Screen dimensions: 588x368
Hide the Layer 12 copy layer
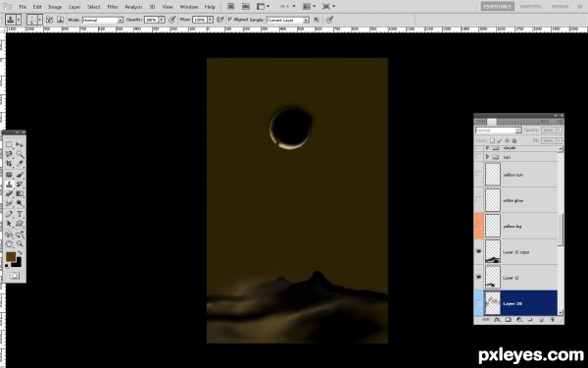click(478, 251)
